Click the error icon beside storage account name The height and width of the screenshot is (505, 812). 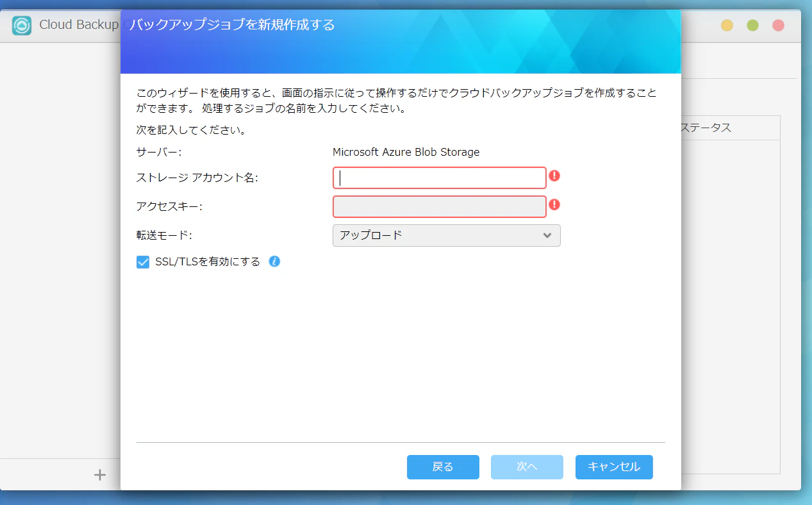pyautogui.click(x=554, y=176)
